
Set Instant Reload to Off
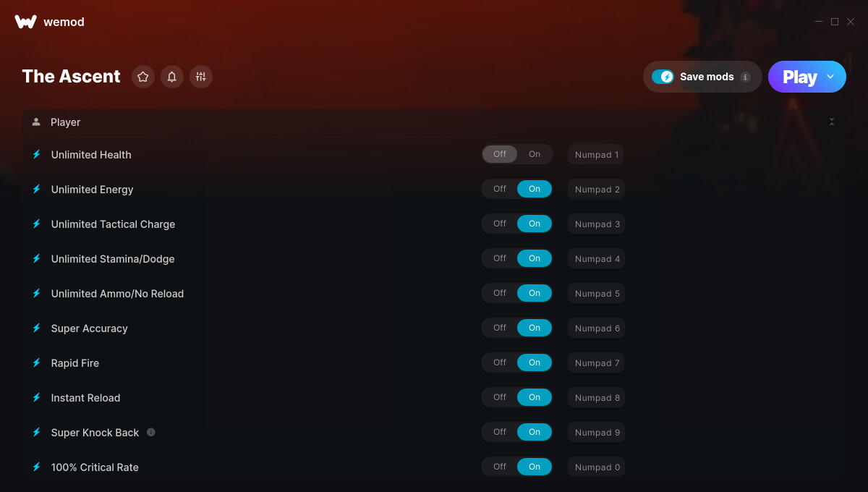pyautogui.click(x=500, y=397)
